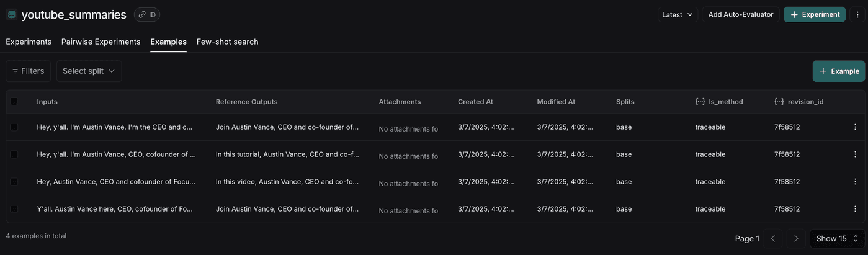
Task: Expand the Latest version dropdown
Action: point(678,14)
